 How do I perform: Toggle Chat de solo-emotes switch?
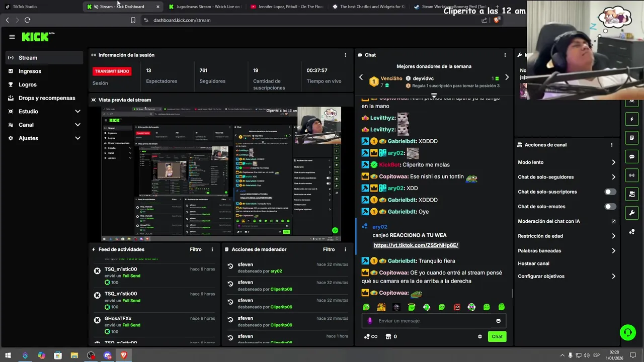click(610, 207)
